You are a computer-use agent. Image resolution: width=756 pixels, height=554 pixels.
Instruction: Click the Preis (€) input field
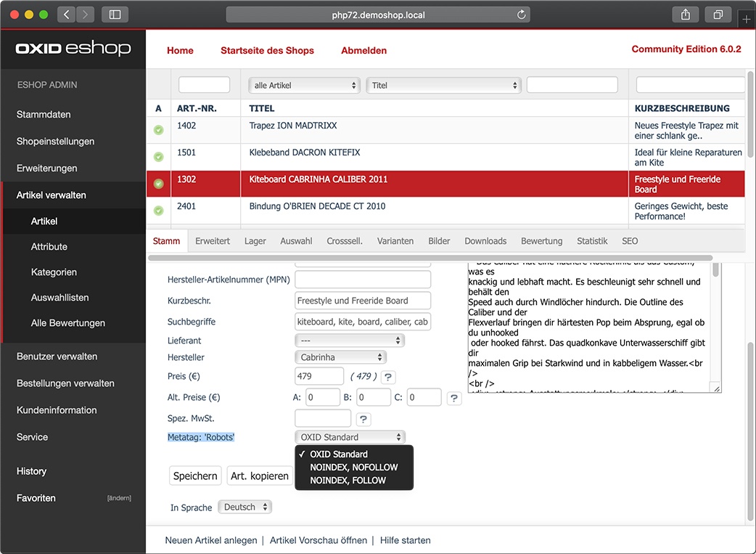pyautogui.click(x=319, y=376)
